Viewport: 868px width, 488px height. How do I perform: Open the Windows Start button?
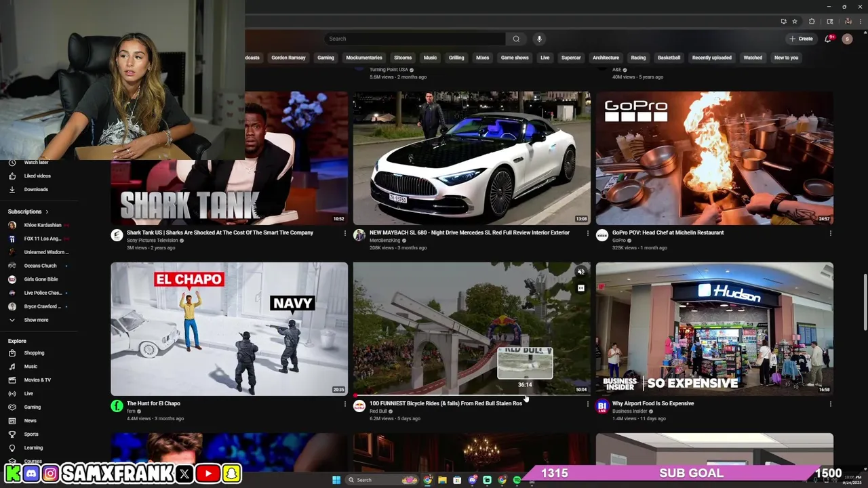click(x=336, y=480)
